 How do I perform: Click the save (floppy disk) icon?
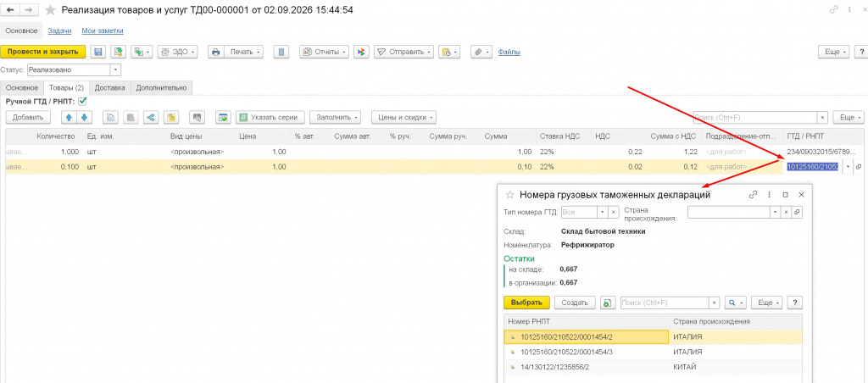tap(98, 52)
